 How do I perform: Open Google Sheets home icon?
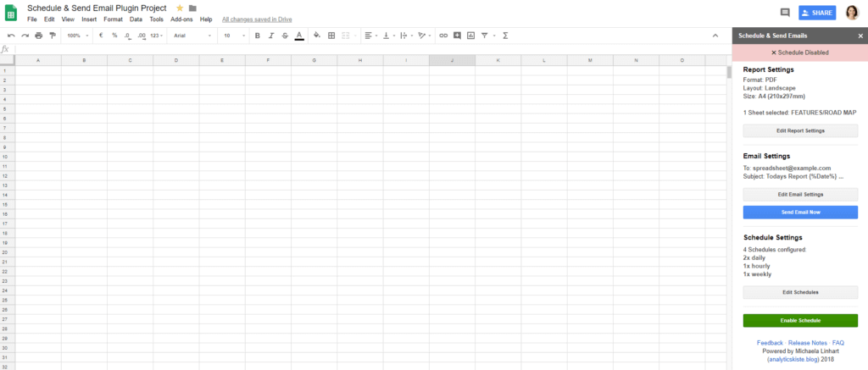coord(11,13)
